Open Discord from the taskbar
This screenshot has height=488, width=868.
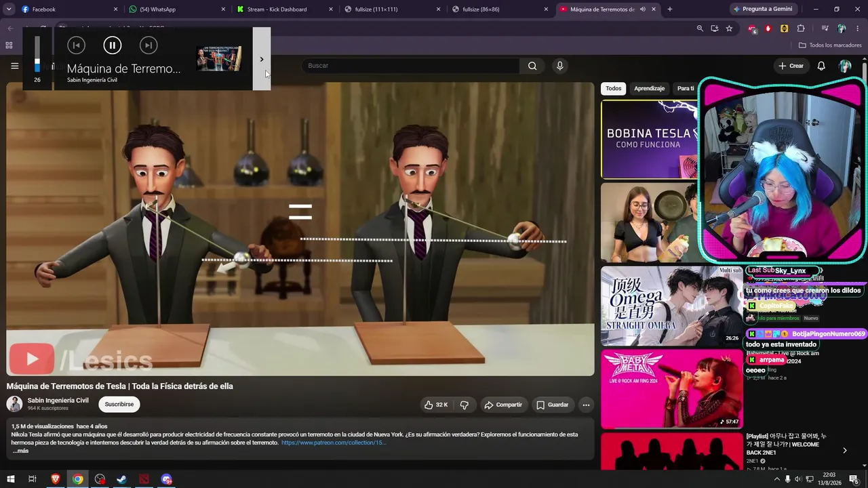(167, 479)
